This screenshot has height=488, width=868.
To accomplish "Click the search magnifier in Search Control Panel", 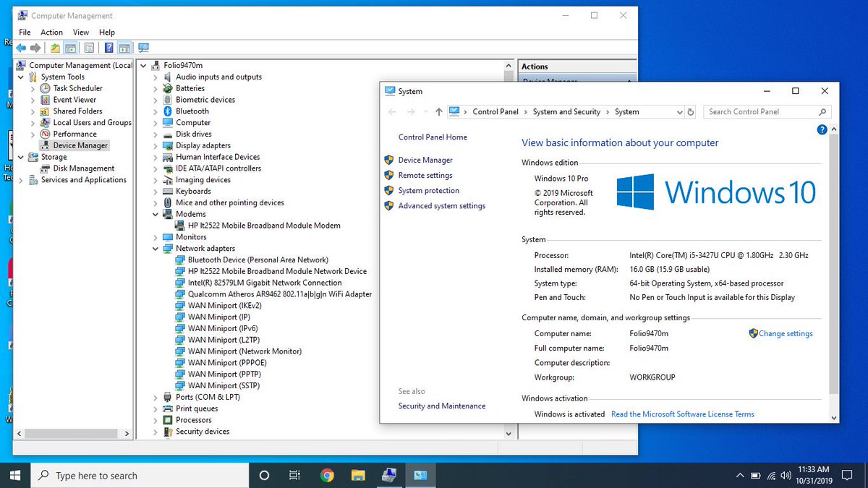I will click(x=822, y=112).
